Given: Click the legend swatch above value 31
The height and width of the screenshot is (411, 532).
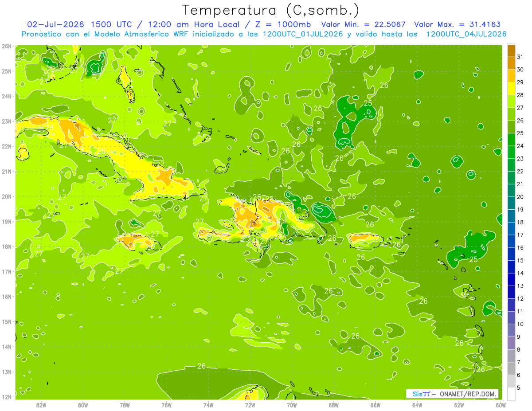Looking at the screenshot, I should [x=511, y=51].
